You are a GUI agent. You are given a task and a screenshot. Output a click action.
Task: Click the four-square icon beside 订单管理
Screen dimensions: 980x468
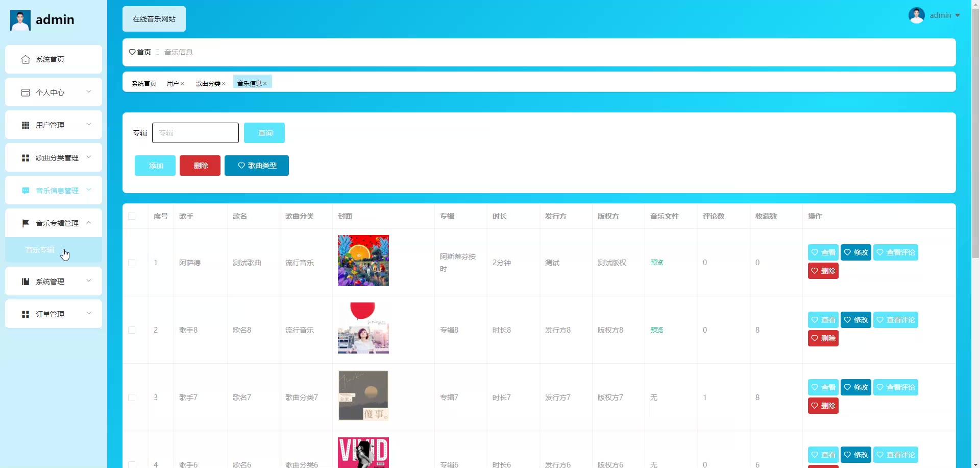point(26,314)
